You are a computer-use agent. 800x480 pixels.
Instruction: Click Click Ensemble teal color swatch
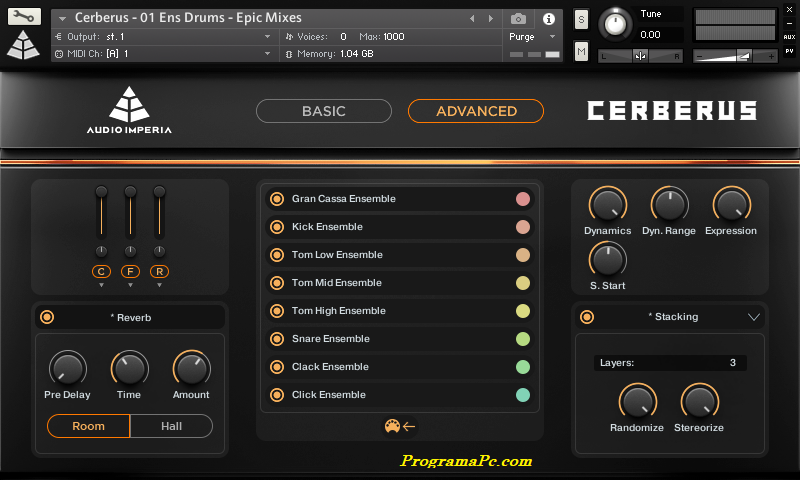point(523,395)
